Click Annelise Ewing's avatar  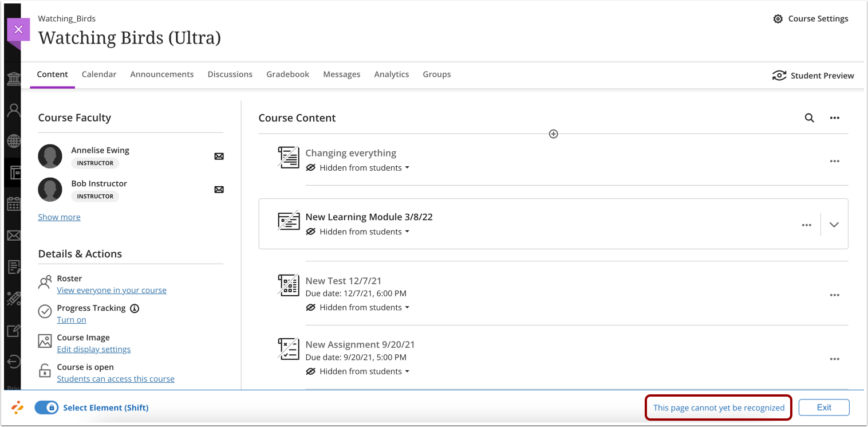[x=50, y=156]
